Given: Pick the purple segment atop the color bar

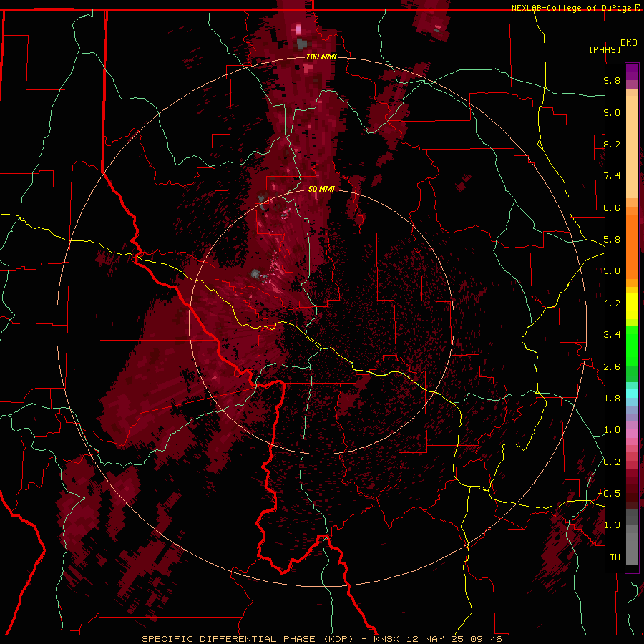Looking at the screenshot, I should pyautogui.click(x=632, y=72).
